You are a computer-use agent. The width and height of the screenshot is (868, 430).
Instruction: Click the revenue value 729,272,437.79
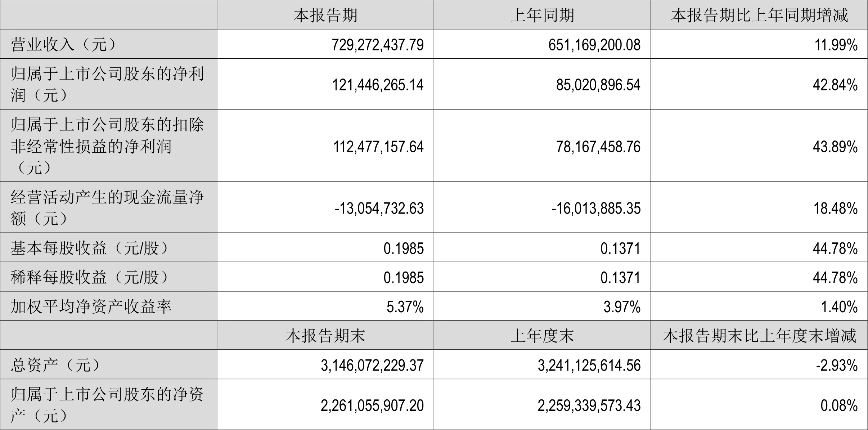click(378, 45)
